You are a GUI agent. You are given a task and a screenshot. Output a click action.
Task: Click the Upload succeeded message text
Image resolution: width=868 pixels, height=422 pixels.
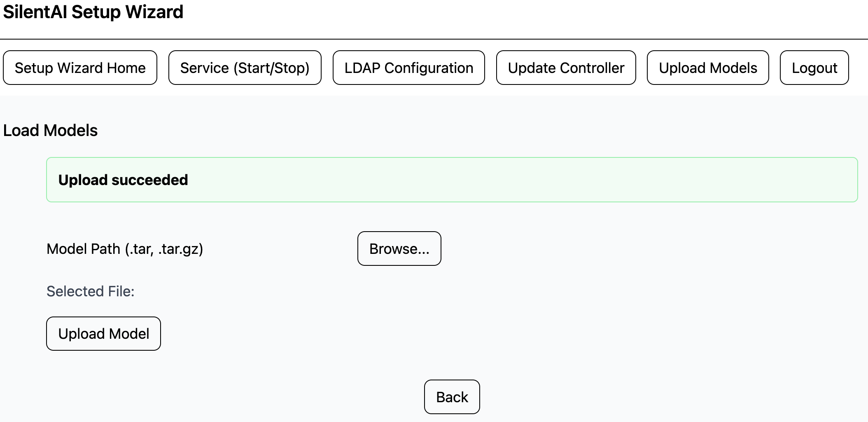tap(123, 180)
